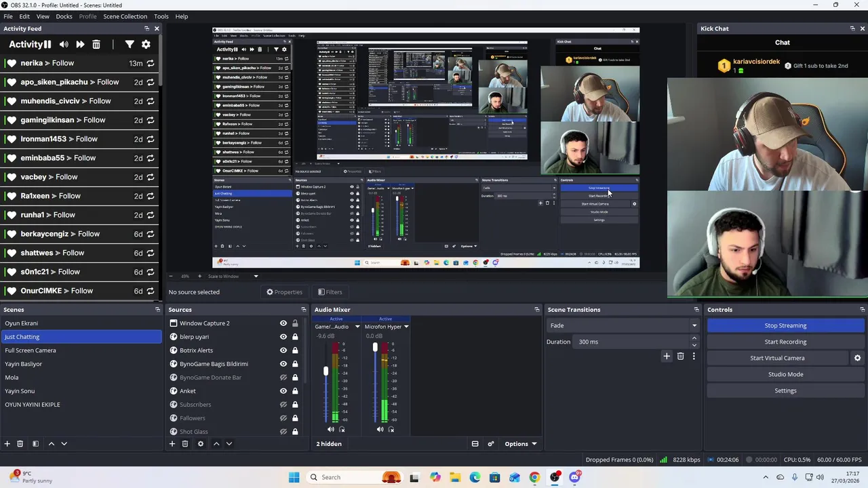Add a configurable scene transition
Viewport: 868px width, 488px height.
(667, 356)
